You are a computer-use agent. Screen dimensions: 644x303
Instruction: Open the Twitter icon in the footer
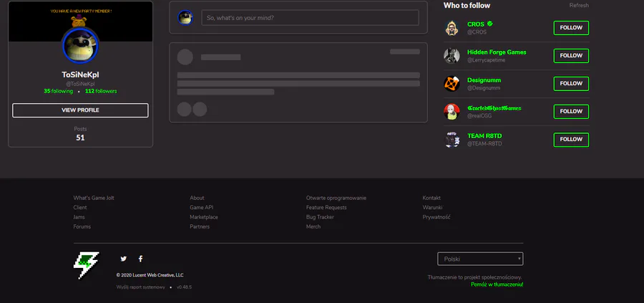[x=124, y=259]
